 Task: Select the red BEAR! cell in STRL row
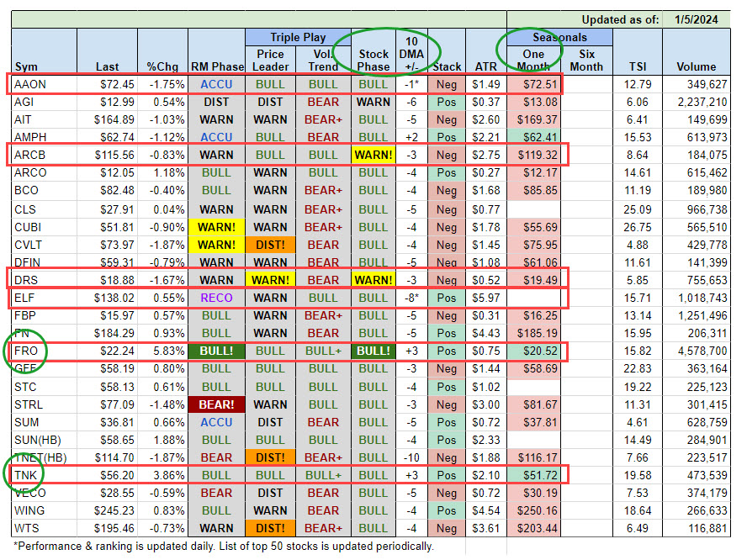click(x=216, y=404)
